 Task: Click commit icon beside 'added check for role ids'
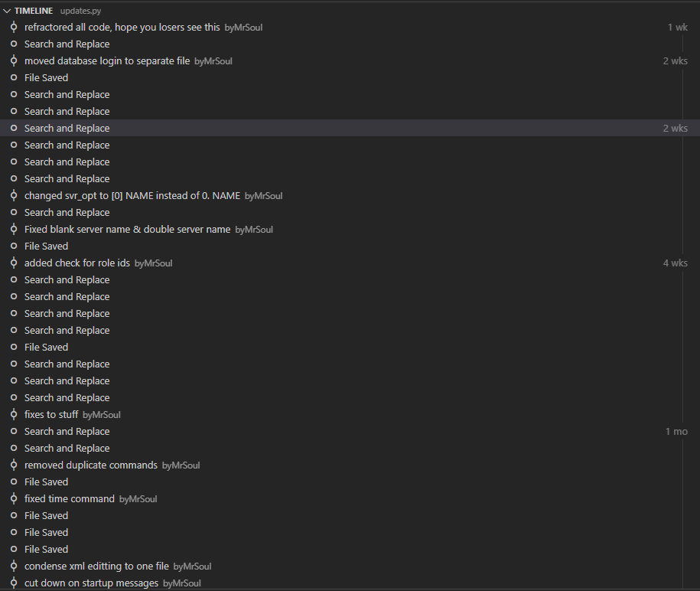coord(14,263)
